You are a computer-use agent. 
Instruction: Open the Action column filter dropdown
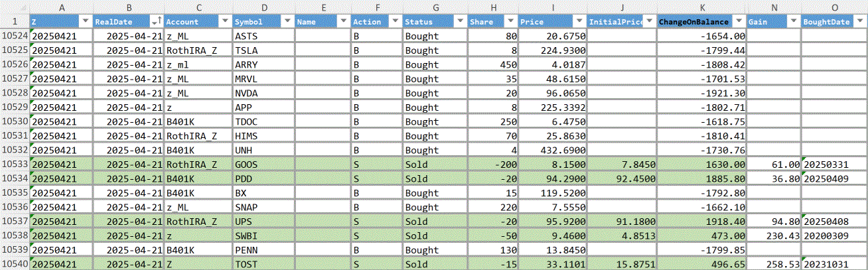pyautogui.click(x=394, y=22)
